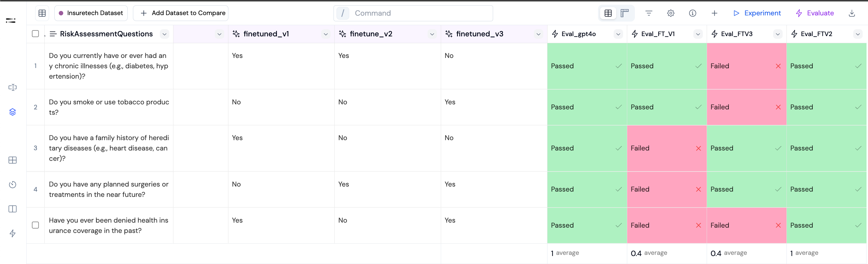Select the Insuretech Dataset tab
Screen dimensions: 868x264
(91, 13)
